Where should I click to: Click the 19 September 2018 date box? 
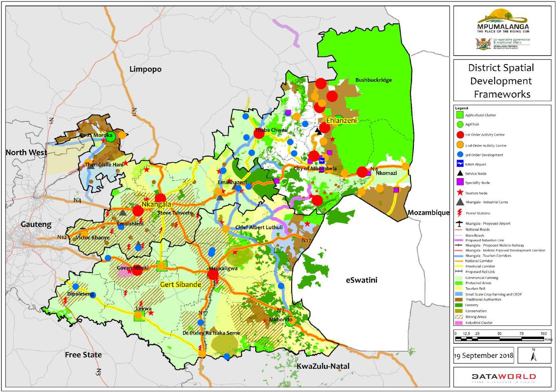(x=484, y=355)
